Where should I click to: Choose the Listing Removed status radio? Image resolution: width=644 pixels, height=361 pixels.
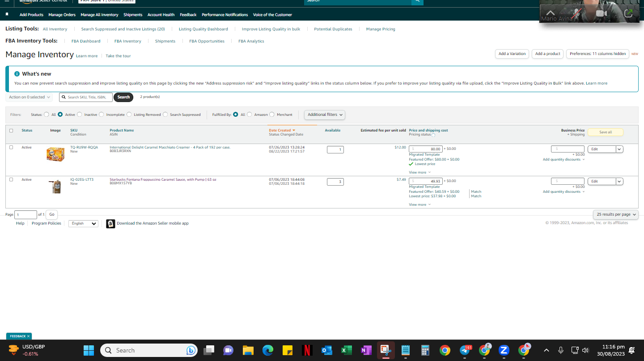pyautogui.click(x=129, y=115)
